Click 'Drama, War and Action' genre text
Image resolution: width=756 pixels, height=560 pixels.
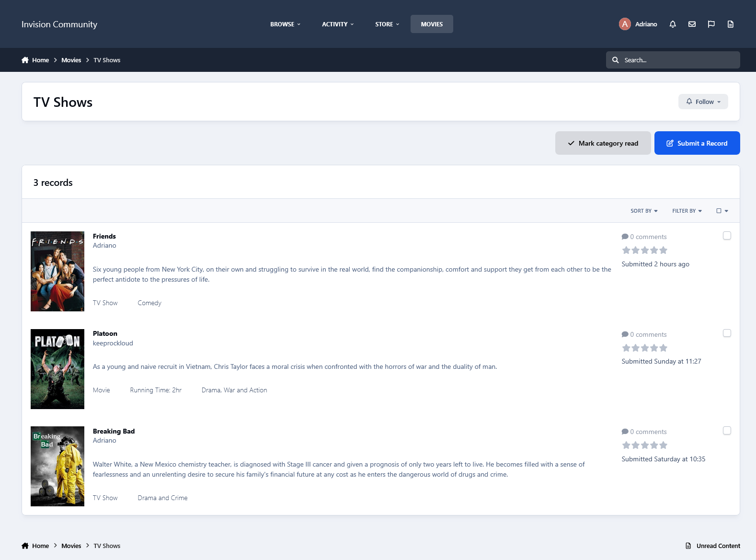tap(234, 390)
